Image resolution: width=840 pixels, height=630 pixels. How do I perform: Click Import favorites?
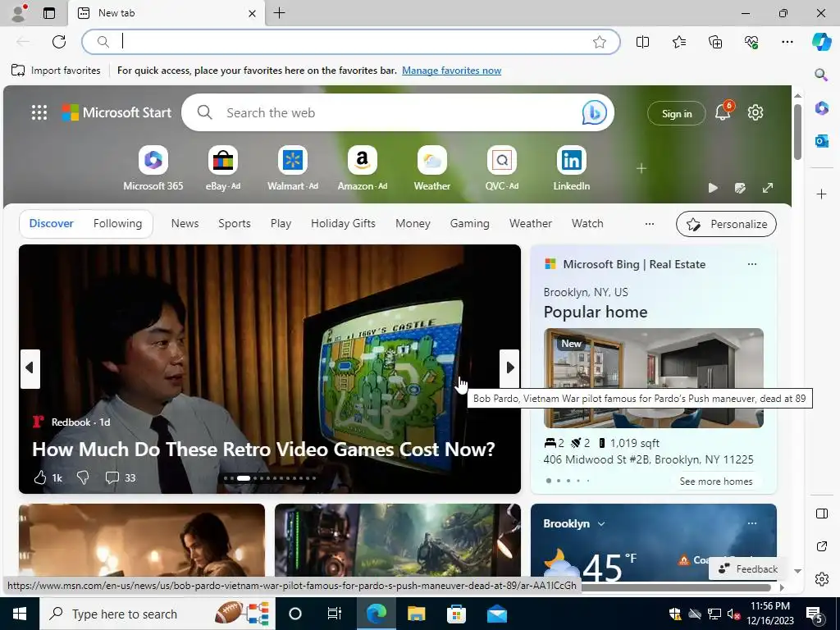point(56,71)
